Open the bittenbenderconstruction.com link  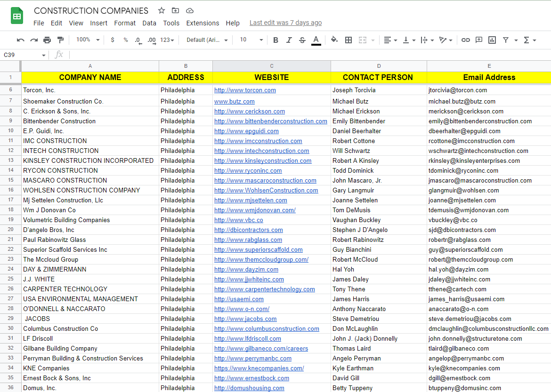coord(271,121)
